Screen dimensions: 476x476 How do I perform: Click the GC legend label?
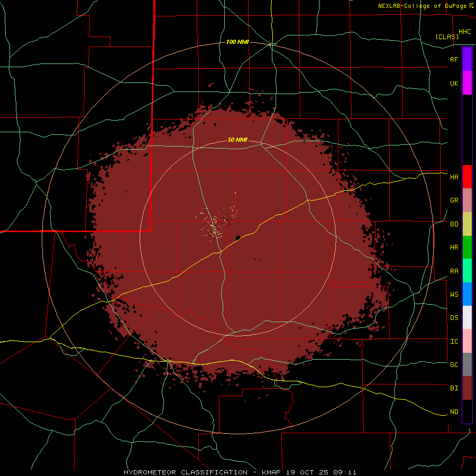tap(454, 364)
